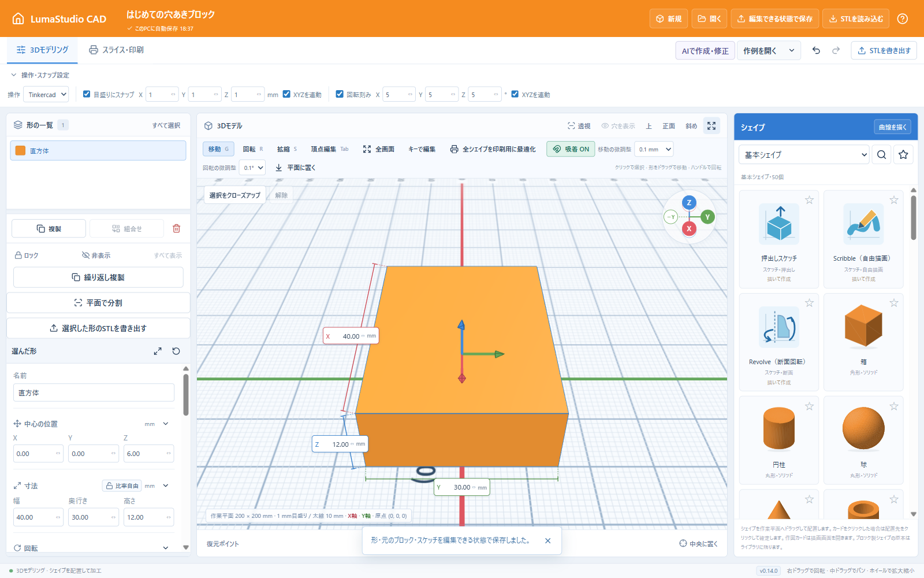Click the red X axis on gizmo
The width and height of the screenshot is (924, 578).
pos(688,228)
